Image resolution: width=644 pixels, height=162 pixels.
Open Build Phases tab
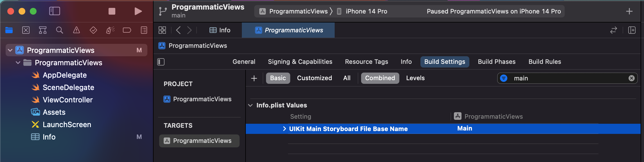[x=497, y=62]
